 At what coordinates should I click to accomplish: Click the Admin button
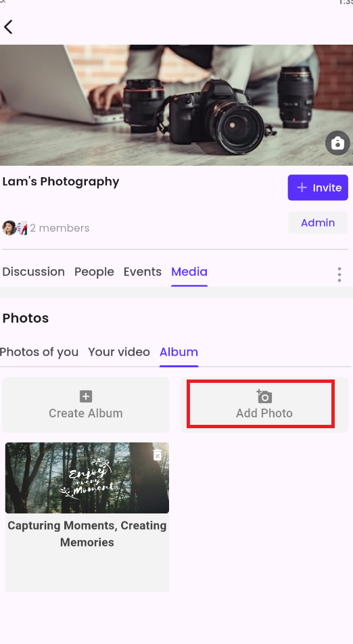tap(318, 223)
